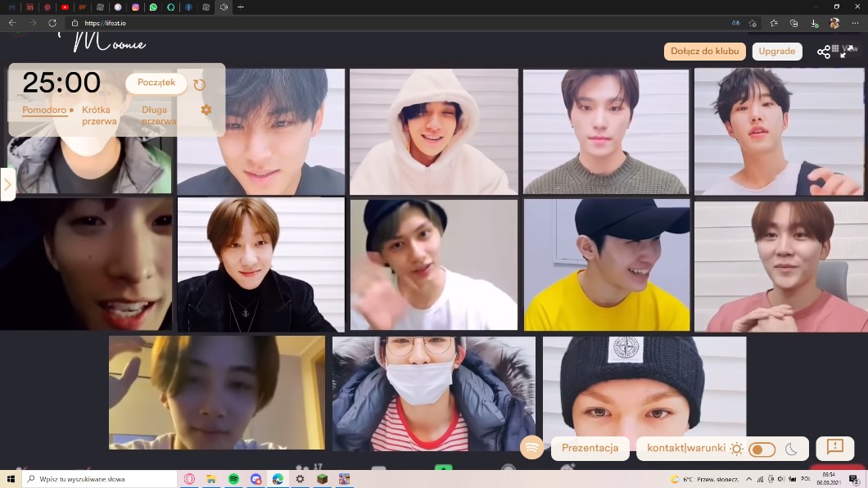Image resolution: width=868 pixels, height=488 pixels.
Task: Expand the left side panel arrow
Action: click(7, 184)
